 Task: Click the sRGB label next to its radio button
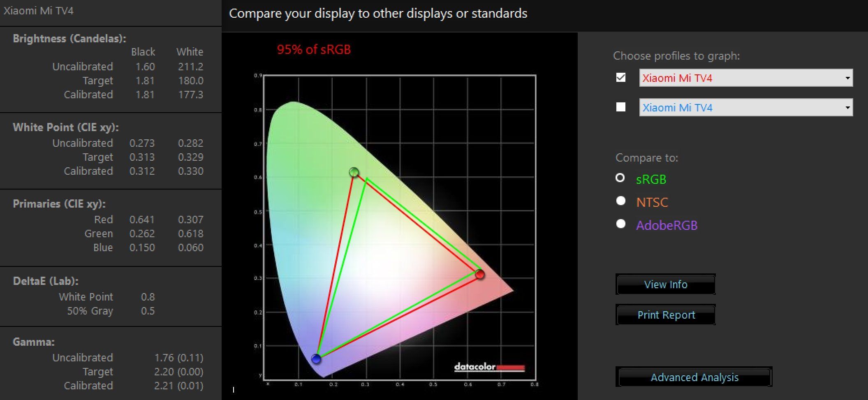tap(651, 179)
